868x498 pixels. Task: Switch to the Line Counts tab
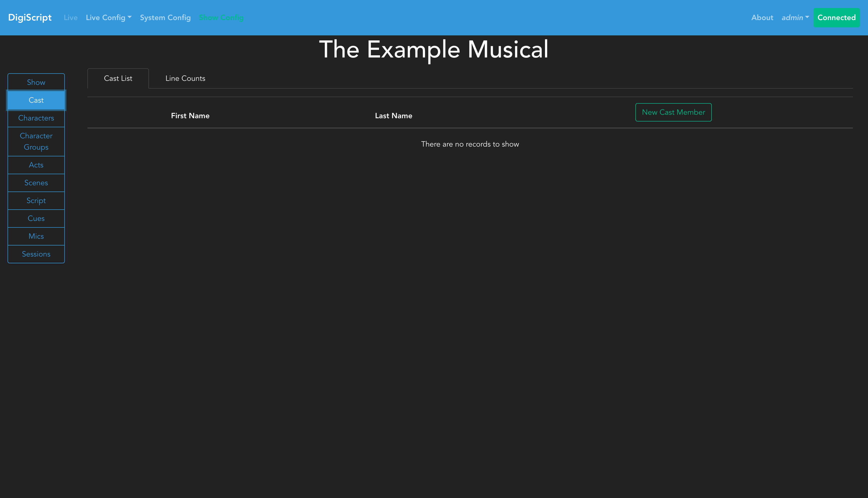tap(185, 78)
